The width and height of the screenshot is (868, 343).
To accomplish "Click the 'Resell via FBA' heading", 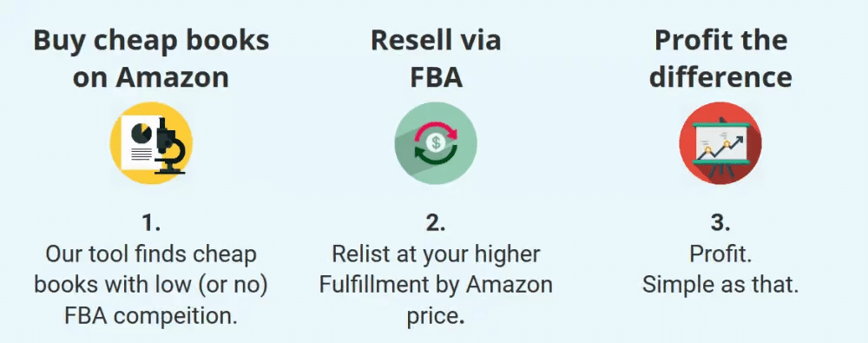I will pyautogui.click(x=436, y=59).
